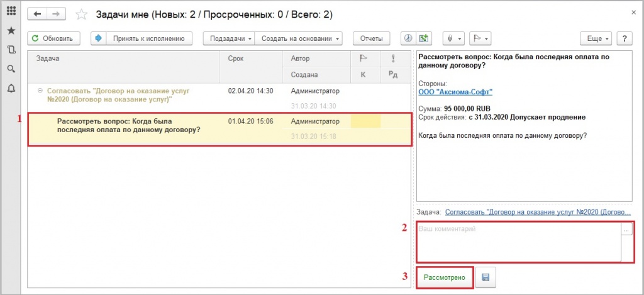Click the Рассмотрено button
This screenshot has height=295, width=644.
444,277
